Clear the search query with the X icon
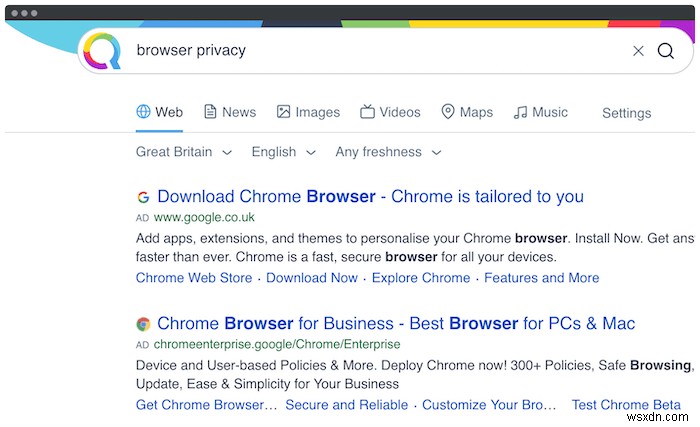Image resolution: width=700 pixels, height=427 pixels. [x=638, y=51]
